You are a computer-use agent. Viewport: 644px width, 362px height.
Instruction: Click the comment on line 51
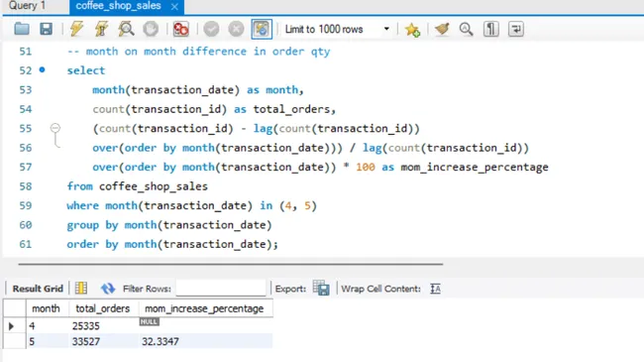pyautogui.click(x=198, y=52)
